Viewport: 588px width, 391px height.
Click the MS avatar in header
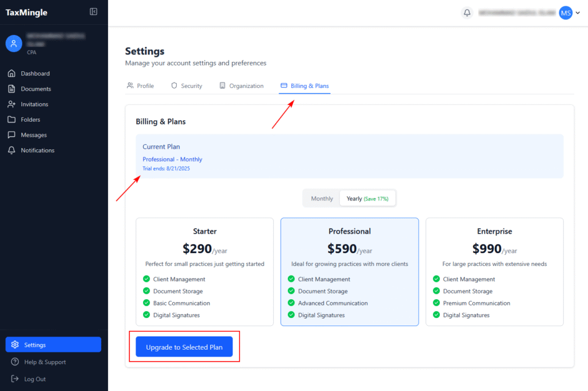566,13
